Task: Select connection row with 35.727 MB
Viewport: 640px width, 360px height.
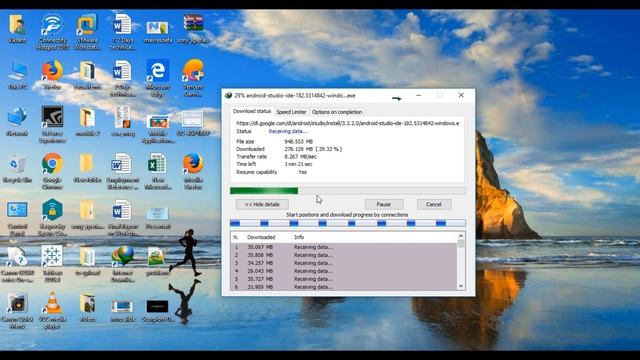Action: pyautogui.click(x=344, y=279)
